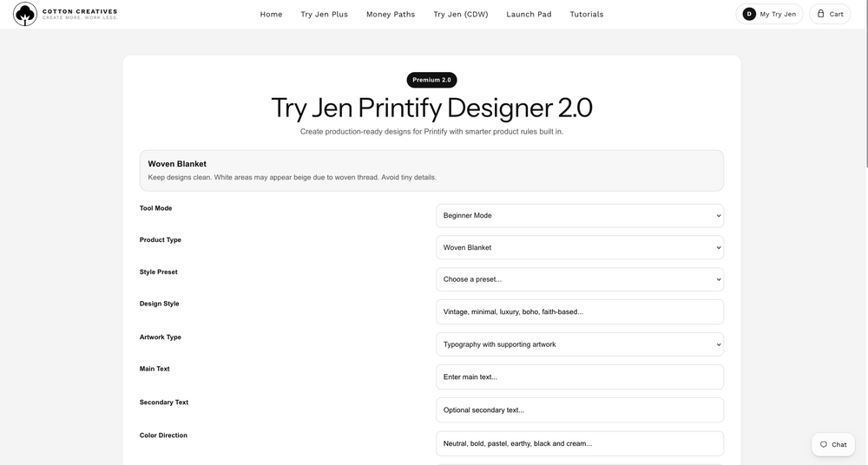Click the Woven Blanket info heading
The image size is (868, 465).
pos(177,164)
